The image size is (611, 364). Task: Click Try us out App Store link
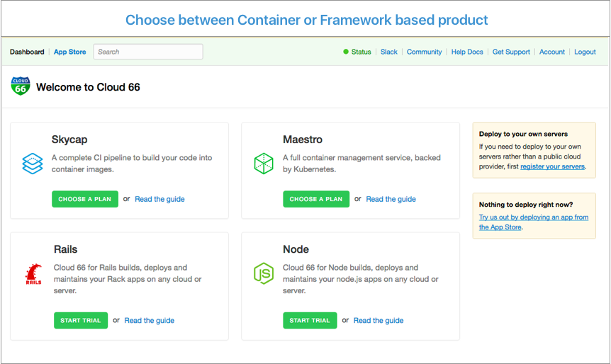pyautogui.click(x=534, y=222)
